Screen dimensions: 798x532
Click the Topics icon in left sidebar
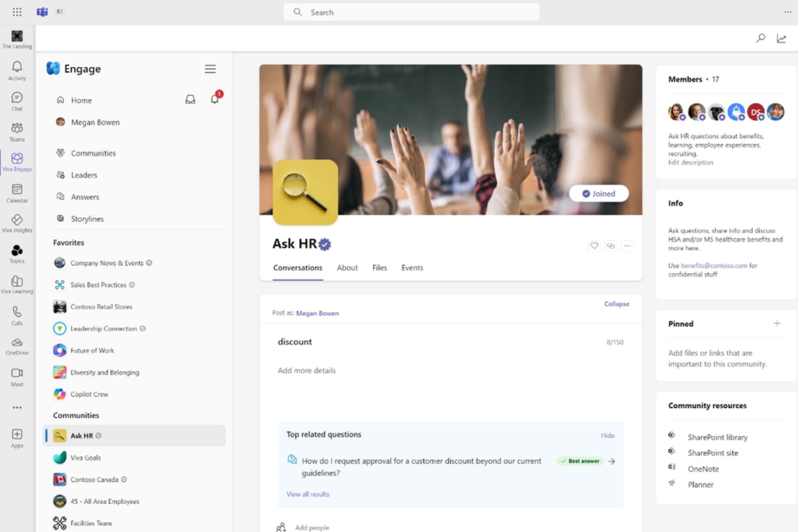pyautogui.click(x=17, y=251)
